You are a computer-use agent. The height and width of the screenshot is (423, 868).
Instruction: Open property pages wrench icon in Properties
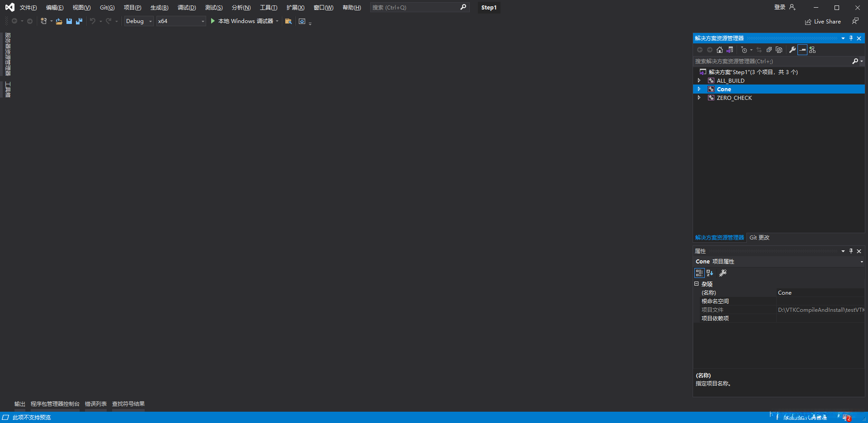coord(723,273)
